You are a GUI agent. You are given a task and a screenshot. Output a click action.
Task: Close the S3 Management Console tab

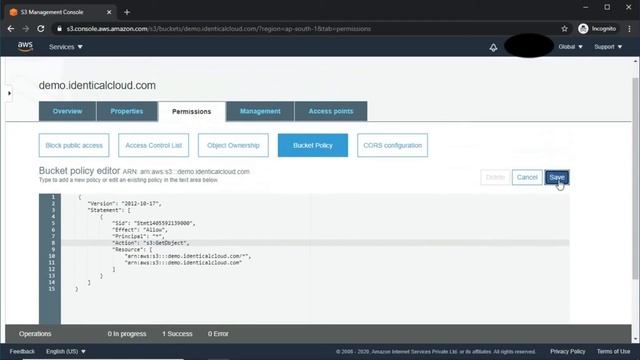(109, 12)
